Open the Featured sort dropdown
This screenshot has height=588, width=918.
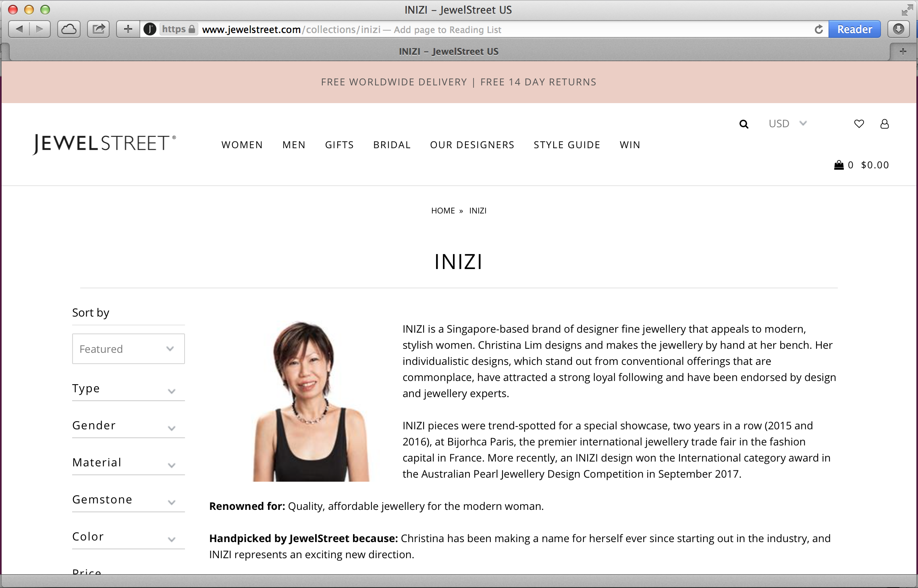[129, 349]
